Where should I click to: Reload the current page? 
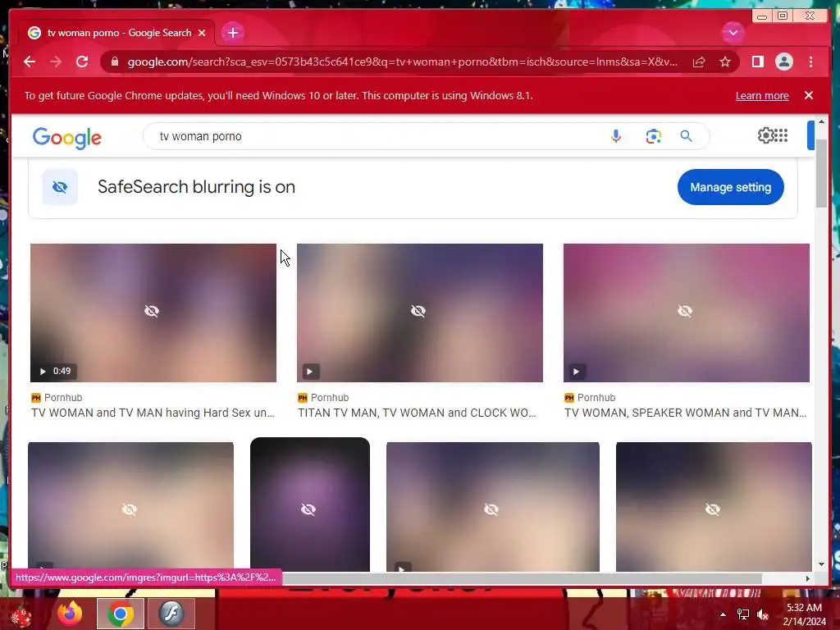pos(82,62)
